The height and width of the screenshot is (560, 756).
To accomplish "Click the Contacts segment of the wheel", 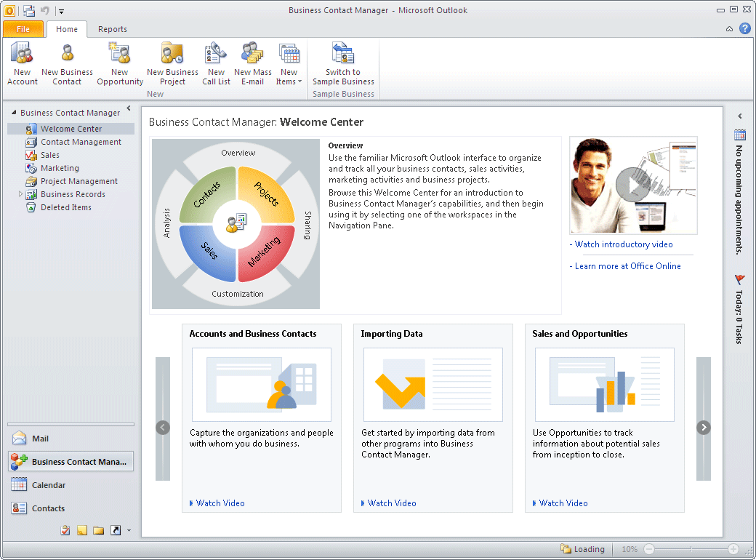I will 209,194.
